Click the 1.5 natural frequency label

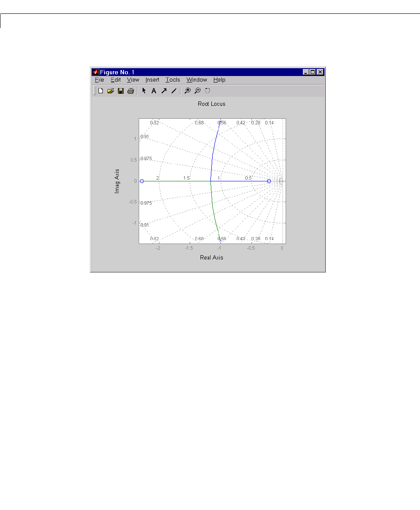pyautogui.click(x=186, y=178)
